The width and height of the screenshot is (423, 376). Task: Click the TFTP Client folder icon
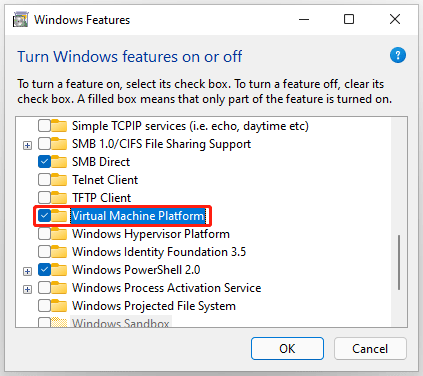(59, 198)
